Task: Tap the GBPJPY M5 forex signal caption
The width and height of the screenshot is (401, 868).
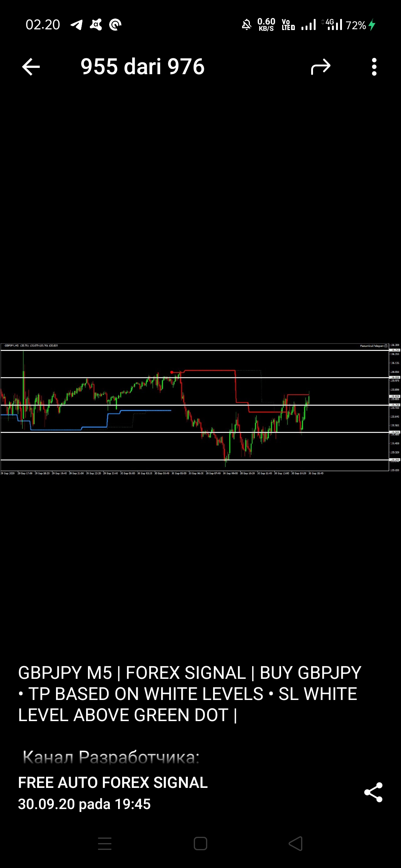Action: [189, 694]
